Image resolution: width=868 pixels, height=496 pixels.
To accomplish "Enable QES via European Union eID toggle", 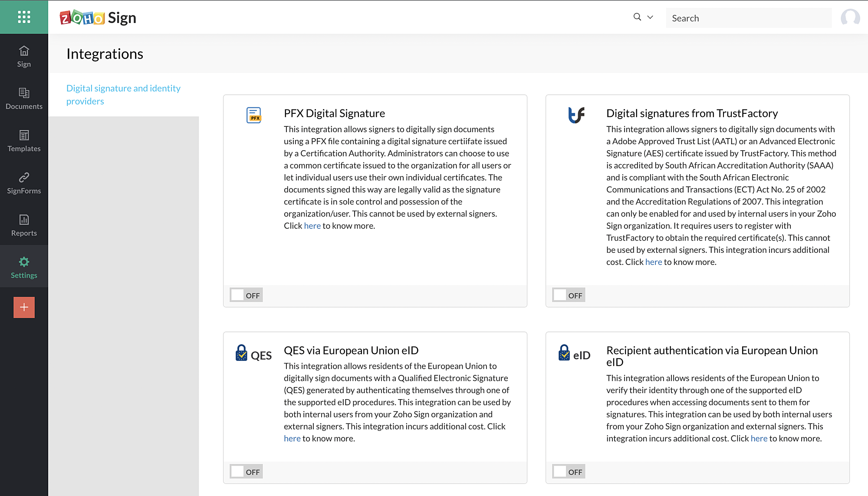I will [246, 472].
